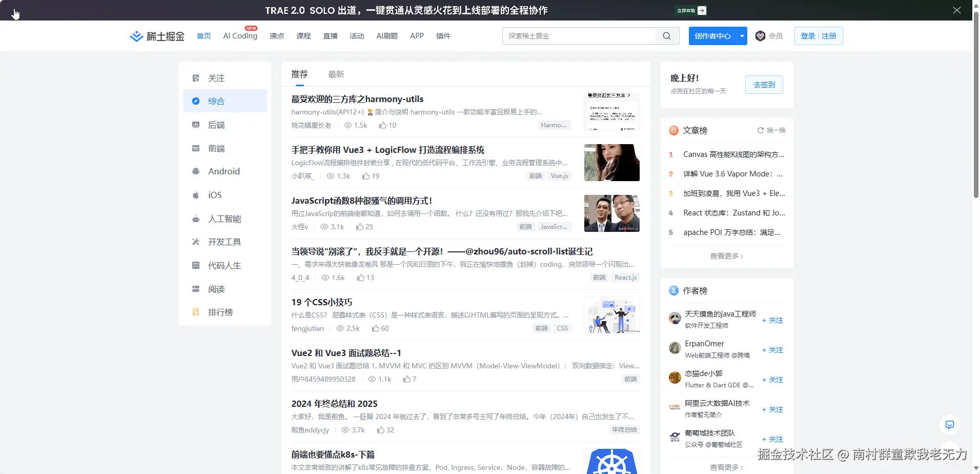Click the 注册 link
This screenshot has height=474, width=980.
[829, 36]
